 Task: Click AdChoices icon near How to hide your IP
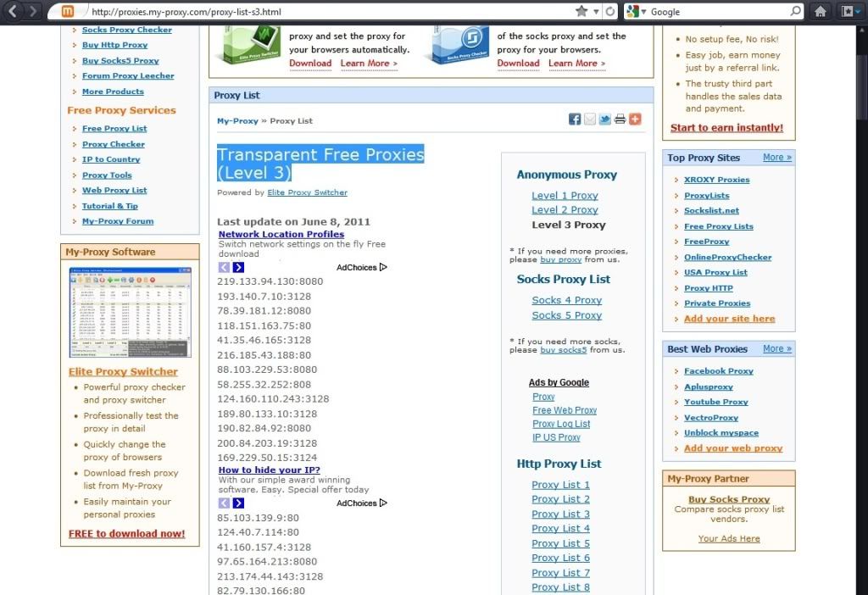pos(383,503)
